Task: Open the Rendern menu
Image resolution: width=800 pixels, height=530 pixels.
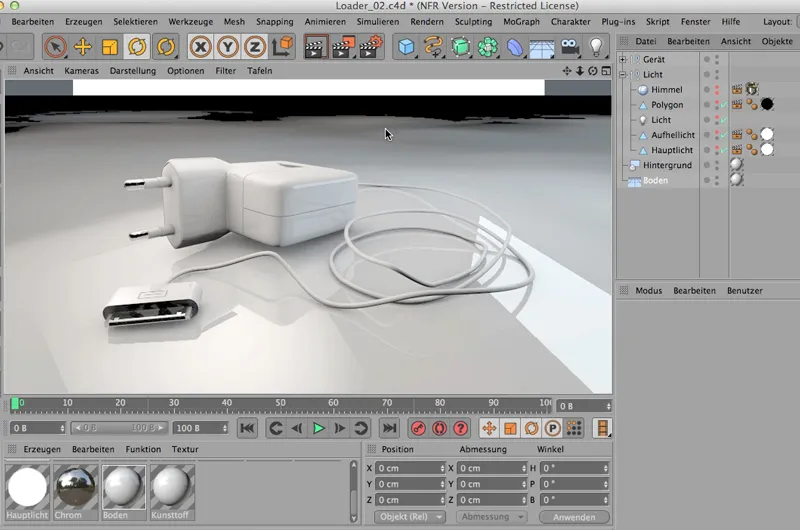Action: 427,21
